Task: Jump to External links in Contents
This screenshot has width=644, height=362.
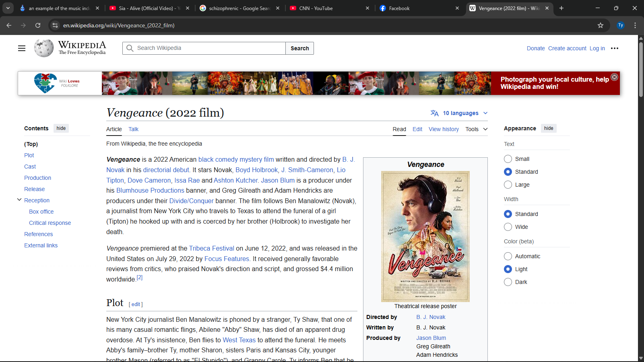Action: click(x=41, y=245)
